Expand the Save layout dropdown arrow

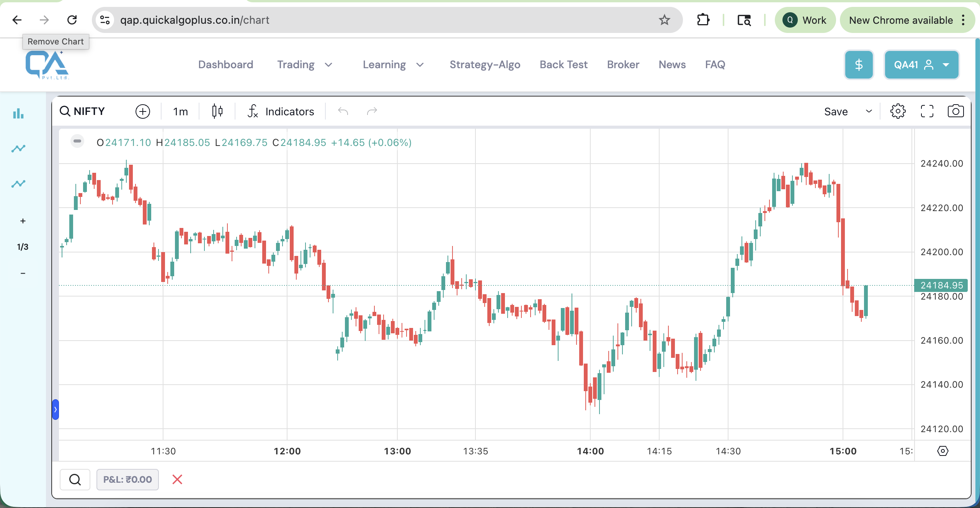tap(869, 111)
